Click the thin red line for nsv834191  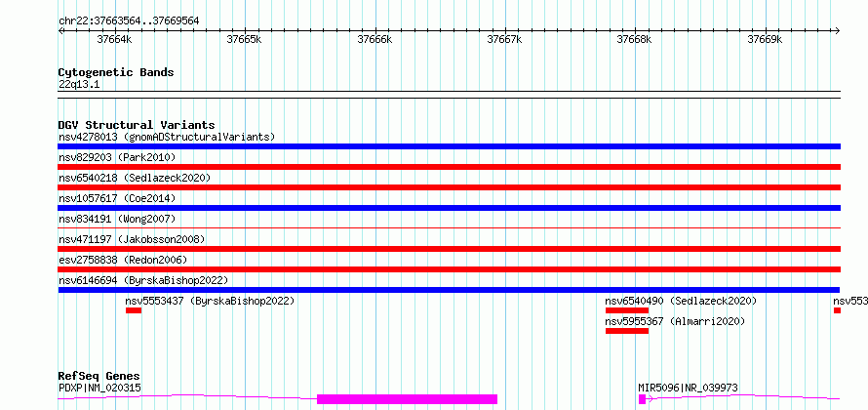[449, 227]
